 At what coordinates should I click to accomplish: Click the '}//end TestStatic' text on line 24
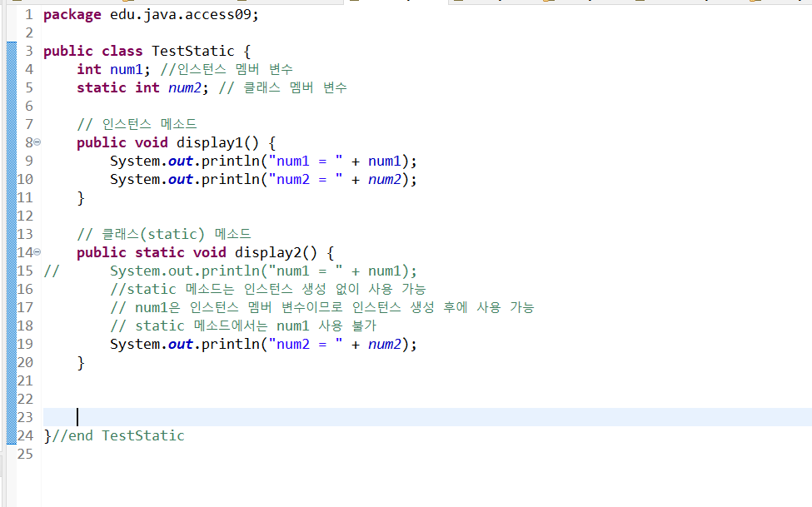114,435
